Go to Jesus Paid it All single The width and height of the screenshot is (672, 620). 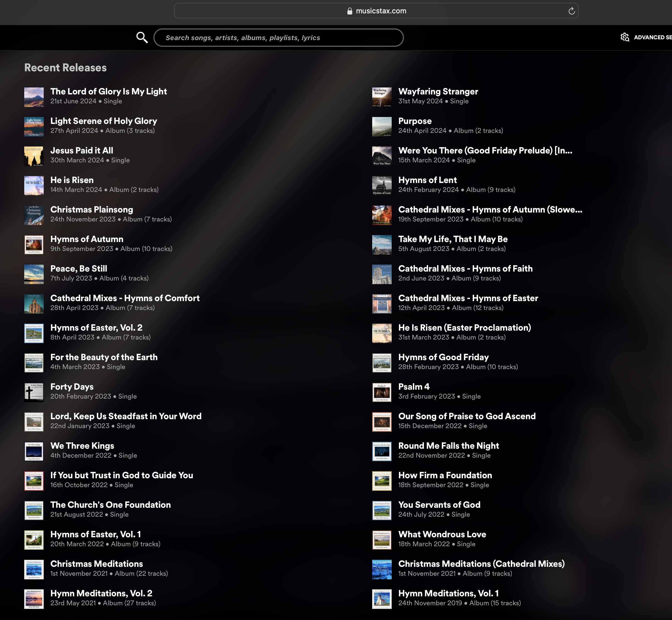point(82,150)
